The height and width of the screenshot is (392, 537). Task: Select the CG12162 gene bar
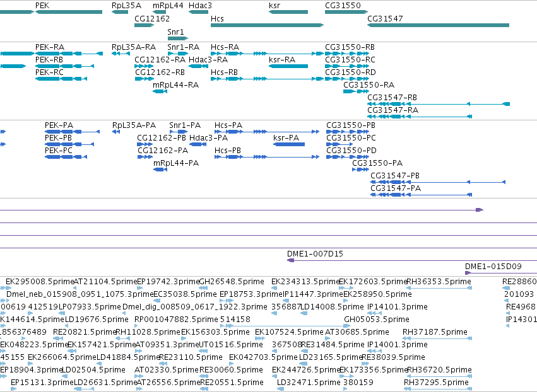pyautogui.click(x=144, y=25)
